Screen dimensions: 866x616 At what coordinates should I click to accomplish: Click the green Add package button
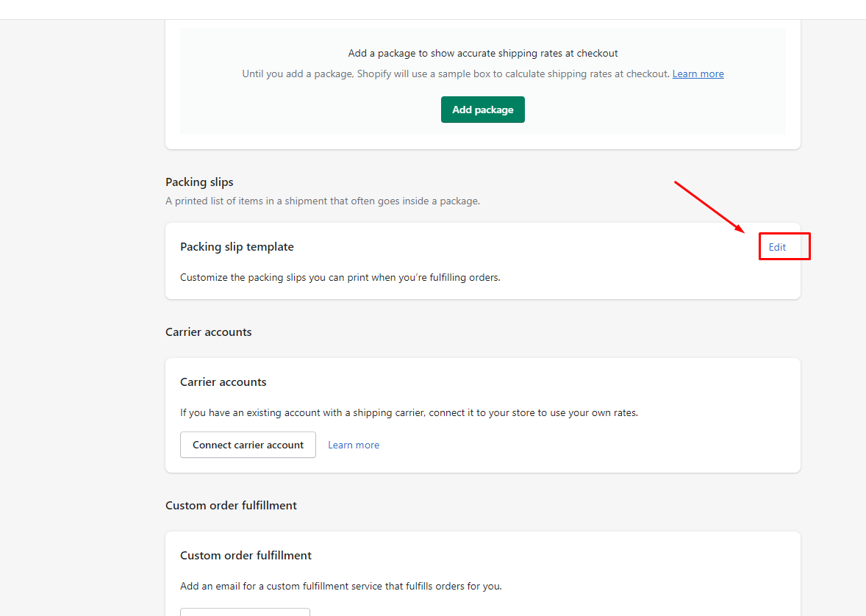coord(482,110)
